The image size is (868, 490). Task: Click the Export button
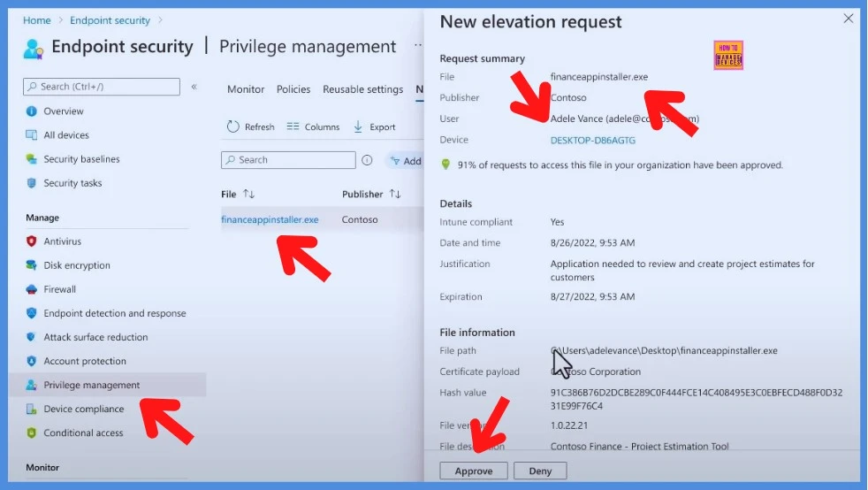coord(375,126)
